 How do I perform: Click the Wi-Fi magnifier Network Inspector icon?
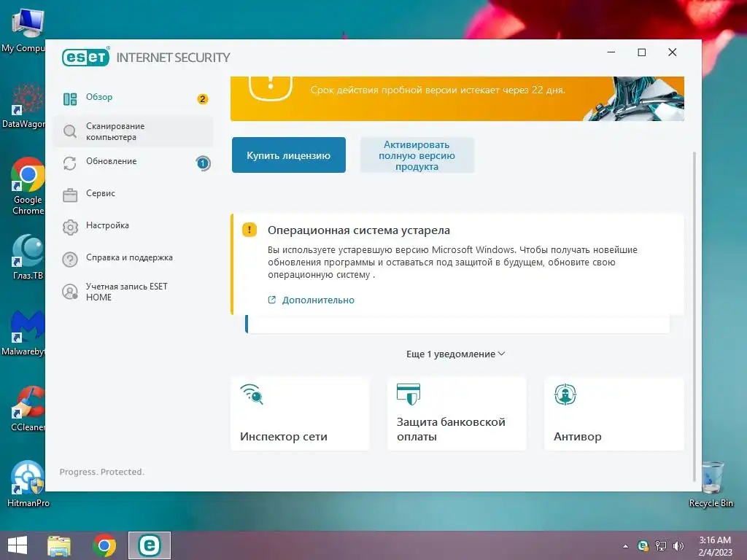(252, 394)
